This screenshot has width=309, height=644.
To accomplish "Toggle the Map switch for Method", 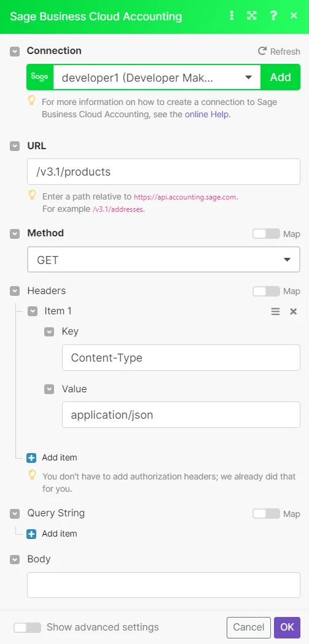I will tap(266, 234).
